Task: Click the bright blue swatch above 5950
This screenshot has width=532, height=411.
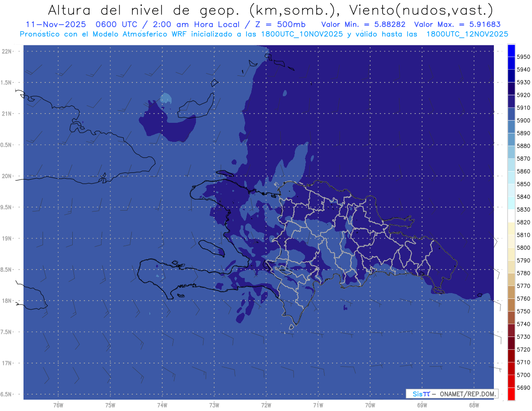Action: 511,51
